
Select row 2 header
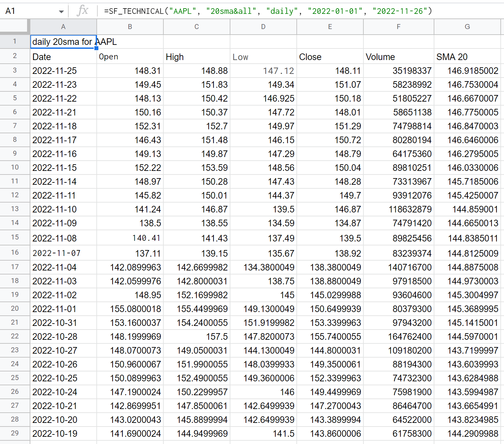point(15,56)
